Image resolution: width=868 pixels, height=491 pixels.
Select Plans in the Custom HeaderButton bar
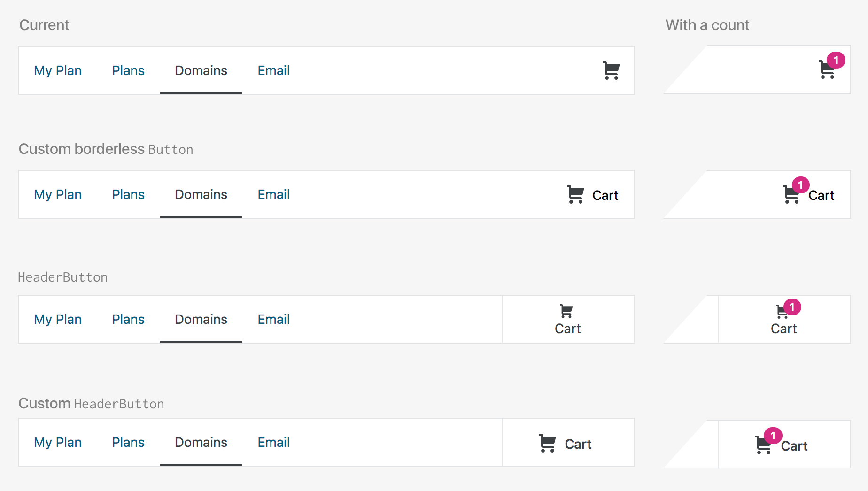(x=128, y=443)
